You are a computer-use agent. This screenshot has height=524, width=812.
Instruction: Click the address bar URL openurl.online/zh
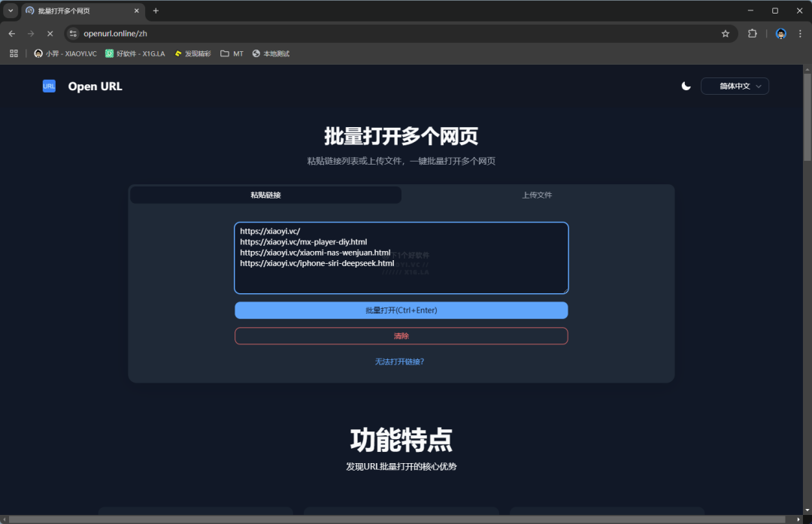(116, 34)
